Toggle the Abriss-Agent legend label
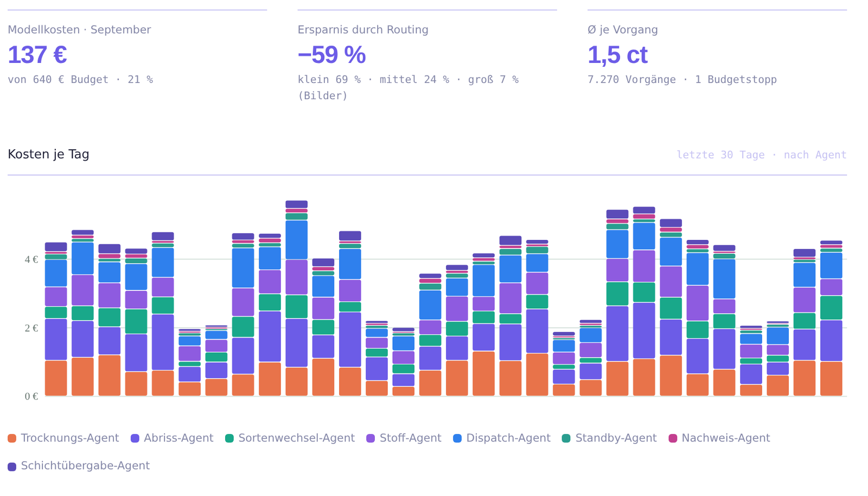Image resolution: width=868 pixels, height=496 pixels. (x=178, y=438)
